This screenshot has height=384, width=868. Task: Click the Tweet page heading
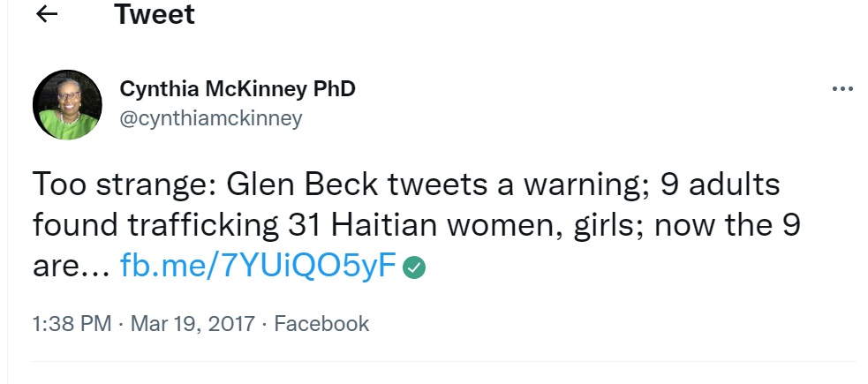pyautogui.click(x=155, y=14)
